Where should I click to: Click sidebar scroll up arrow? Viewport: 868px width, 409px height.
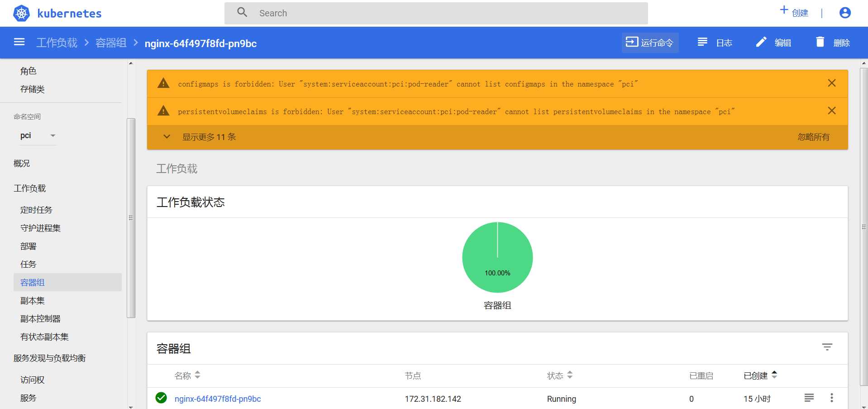[131, 63]
